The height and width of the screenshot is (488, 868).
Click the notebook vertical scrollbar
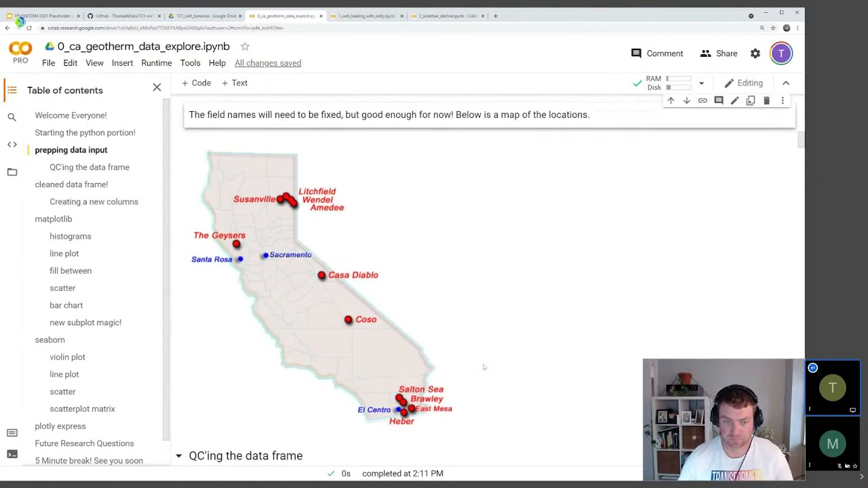tap(800, 140)
